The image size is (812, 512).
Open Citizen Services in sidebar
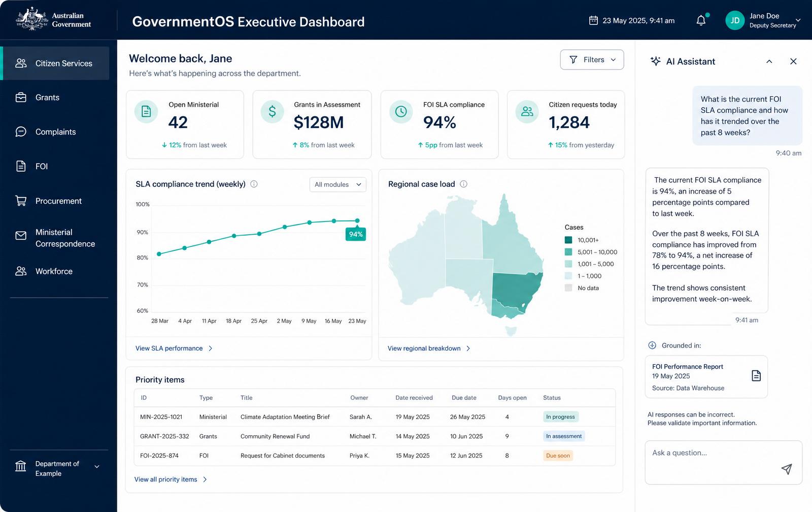coord(56,63)
